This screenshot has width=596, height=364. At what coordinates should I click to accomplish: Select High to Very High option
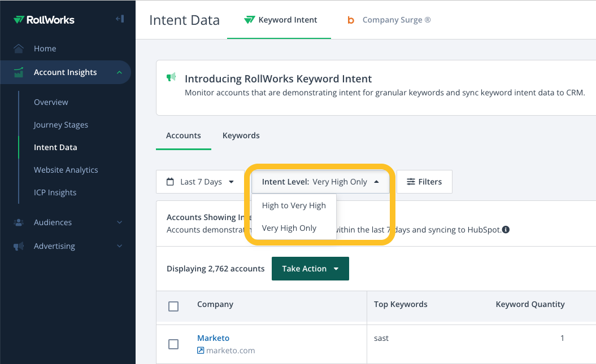(294, 205)
